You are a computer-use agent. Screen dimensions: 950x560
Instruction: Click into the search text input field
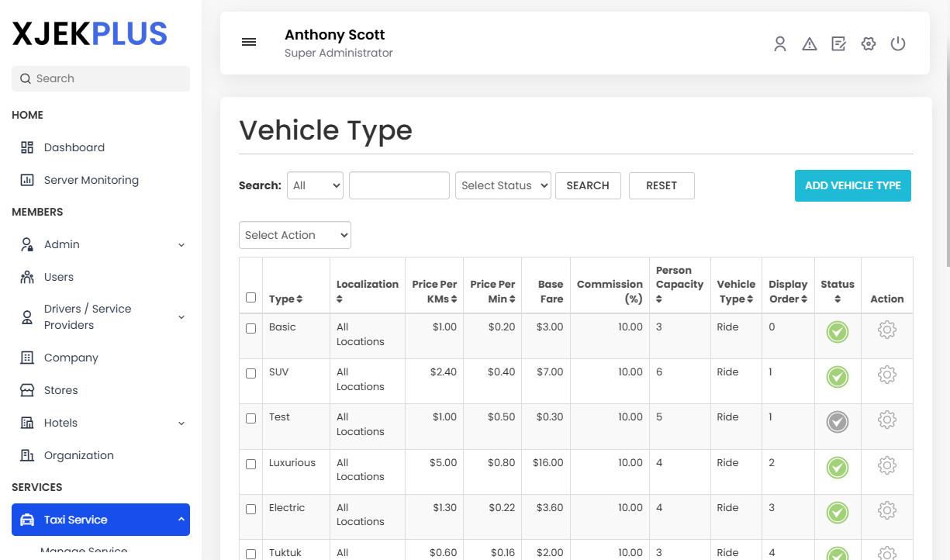click(x=399, y=185)
